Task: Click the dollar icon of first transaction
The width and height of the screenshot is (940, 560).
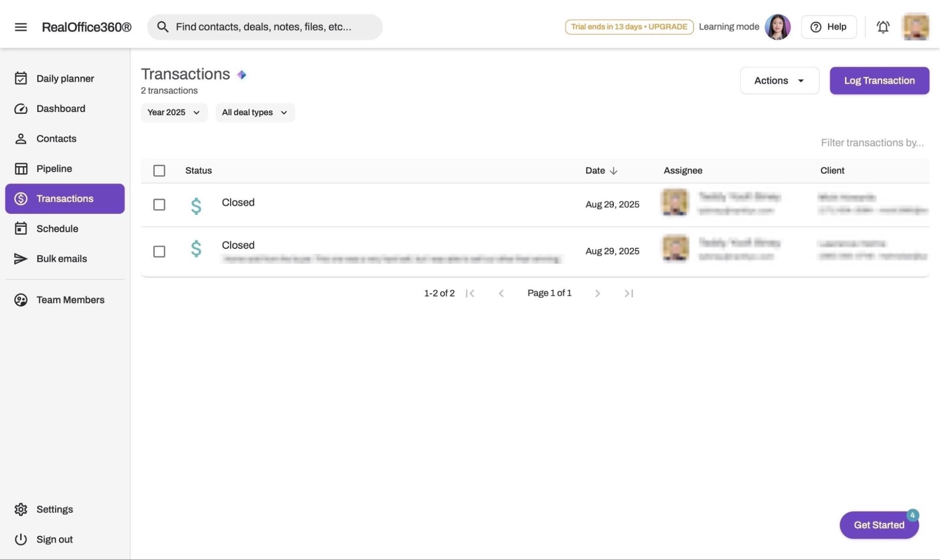Action: pos(196,205)
